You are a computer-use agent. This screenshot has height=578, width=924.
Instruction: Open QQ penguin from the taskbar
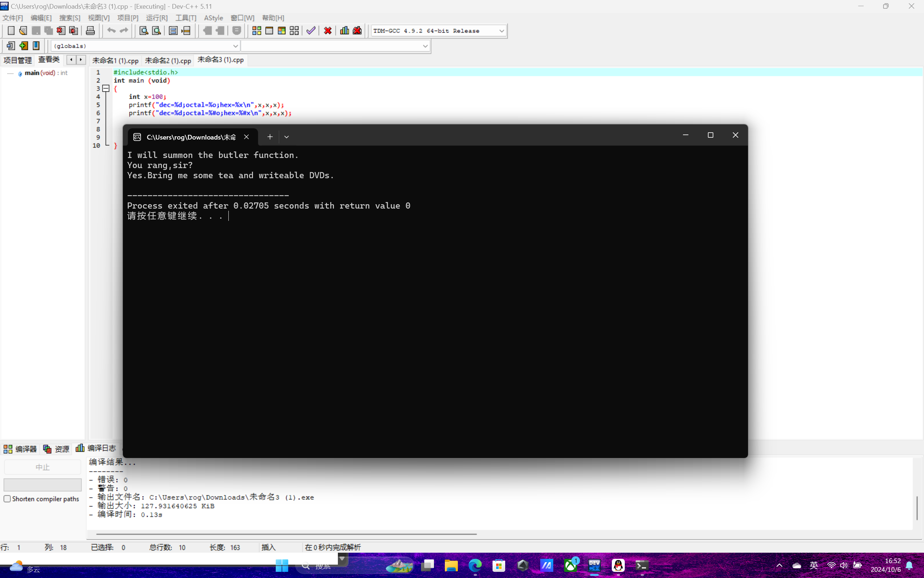(x=618, y=565)
